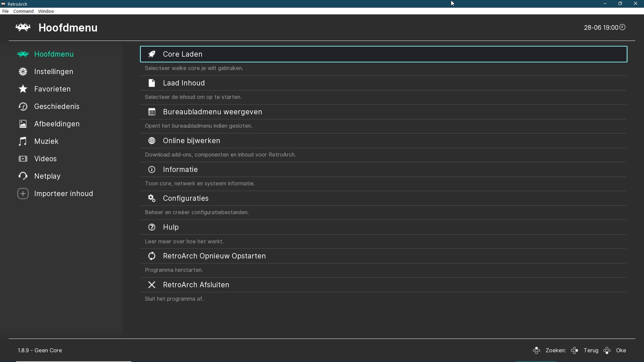Click the Informatie info icon
The image size is (644, 362).
coord(152,170)
